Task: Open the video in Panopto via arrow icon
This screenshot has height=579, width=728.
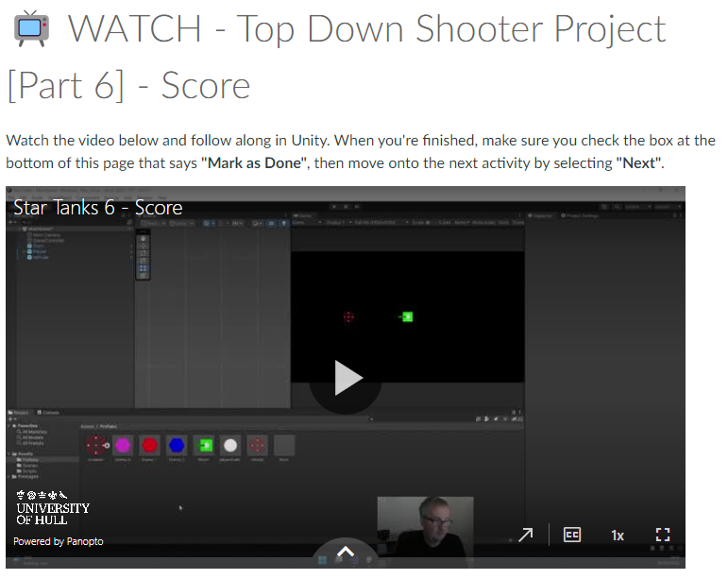Action: pyautogui.click(x=526, y=535)
